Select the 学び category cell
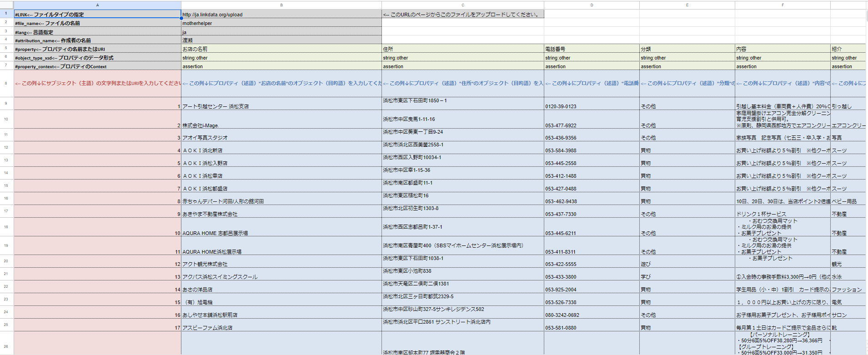This screenshot has width=868, height=355. (687, 274)
